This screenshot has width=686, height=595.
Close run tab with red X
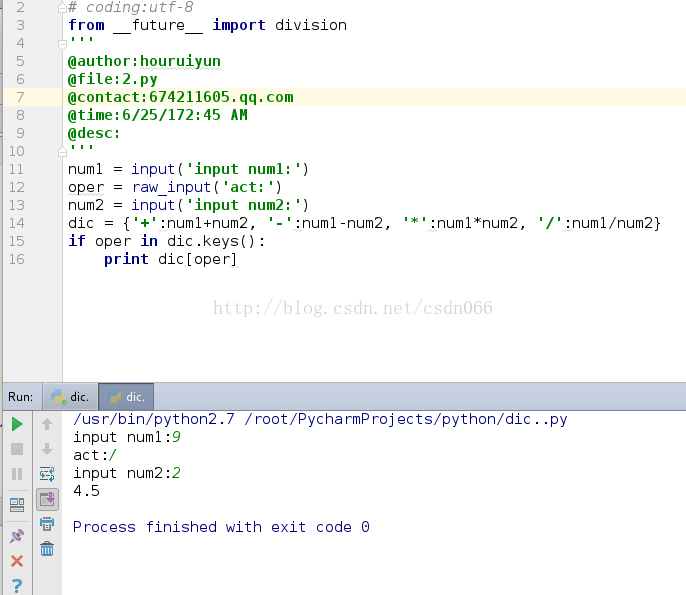(17, 561)
